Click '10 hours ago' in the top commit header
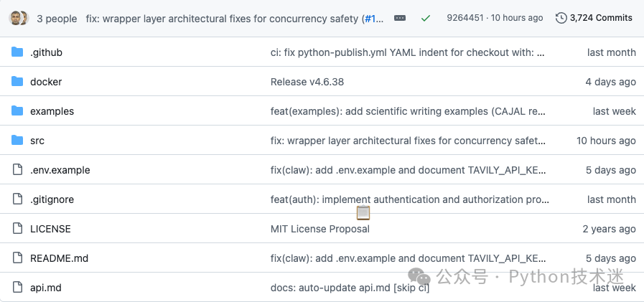This screenshot has width=644, height=302. click(x=517, y=18)
